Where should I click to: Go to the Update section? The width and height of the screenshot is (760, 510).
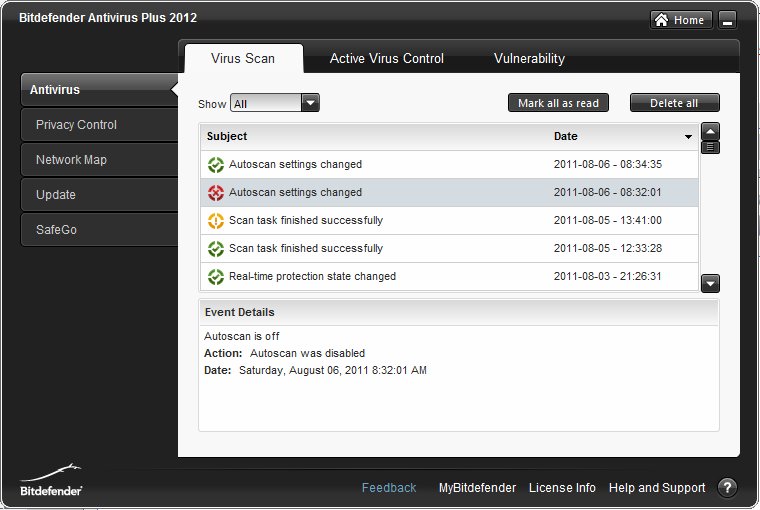pos(99,194)
